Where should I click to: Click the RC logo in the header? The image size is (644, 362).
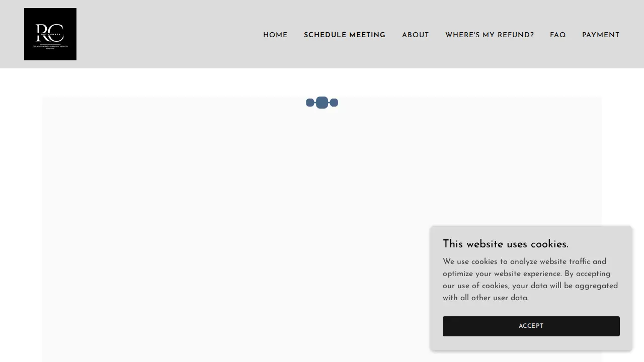click(50, 34)
